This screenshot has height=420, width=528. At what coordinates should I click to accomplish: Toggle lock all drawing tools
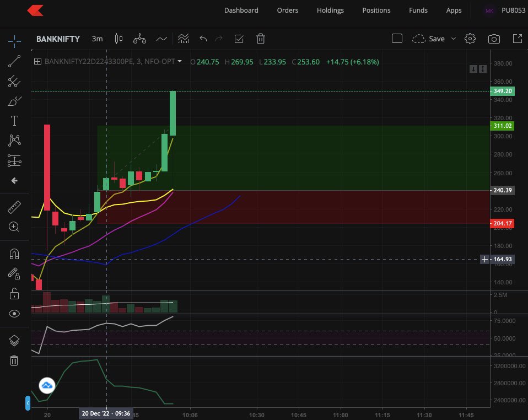point(14,294)
